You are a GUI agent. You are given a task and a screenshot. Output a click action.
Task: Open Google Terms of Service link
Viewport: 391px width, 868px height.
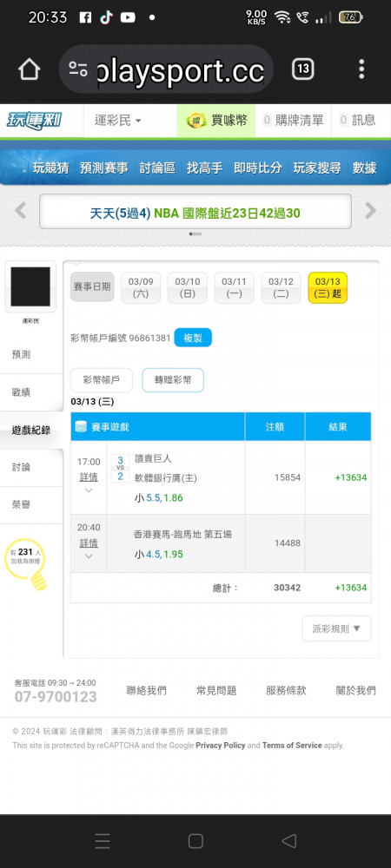point(292,745)
